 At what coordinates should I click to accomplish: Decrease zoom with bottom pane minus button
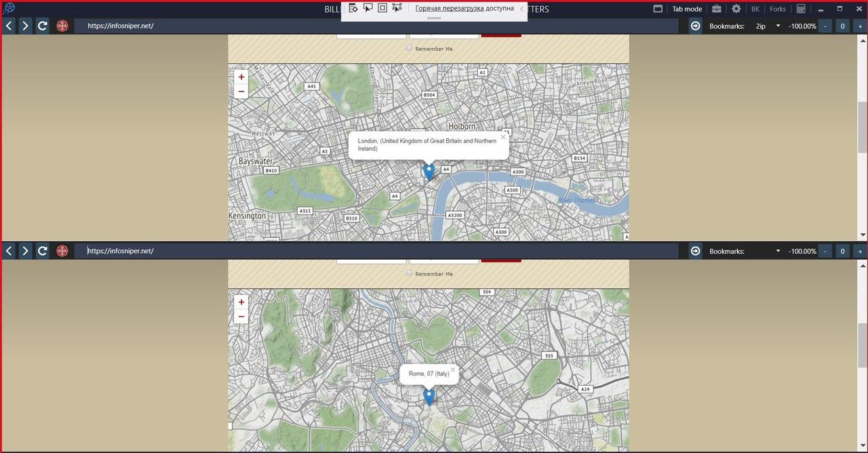click(825, 251)
